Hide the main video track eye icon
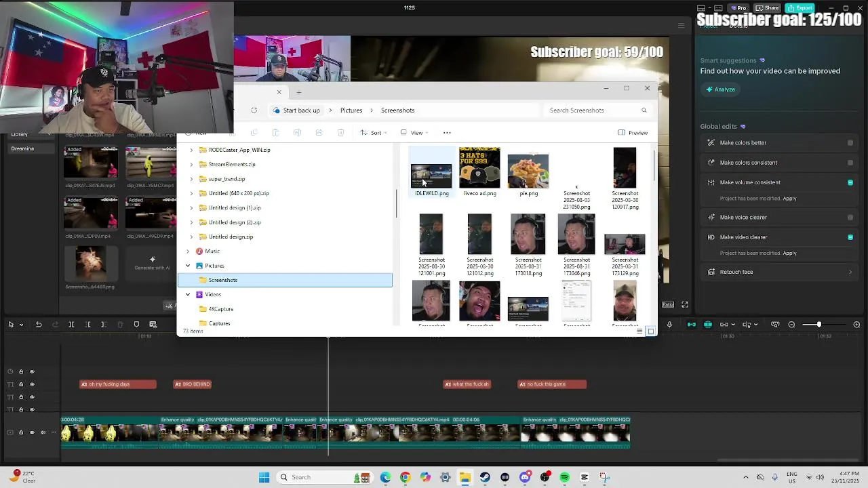This screenshot has height=488, width=868. point(32,432)
